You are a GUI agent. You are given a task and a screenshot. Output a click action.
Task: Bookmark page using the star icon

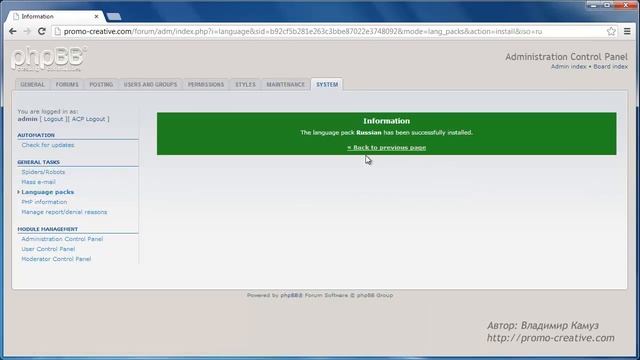[x=611, y=31]
